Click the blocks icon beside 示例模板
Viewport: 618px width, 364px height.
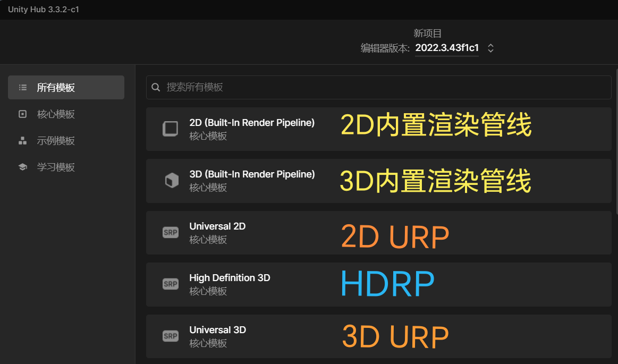pos(22,141)
